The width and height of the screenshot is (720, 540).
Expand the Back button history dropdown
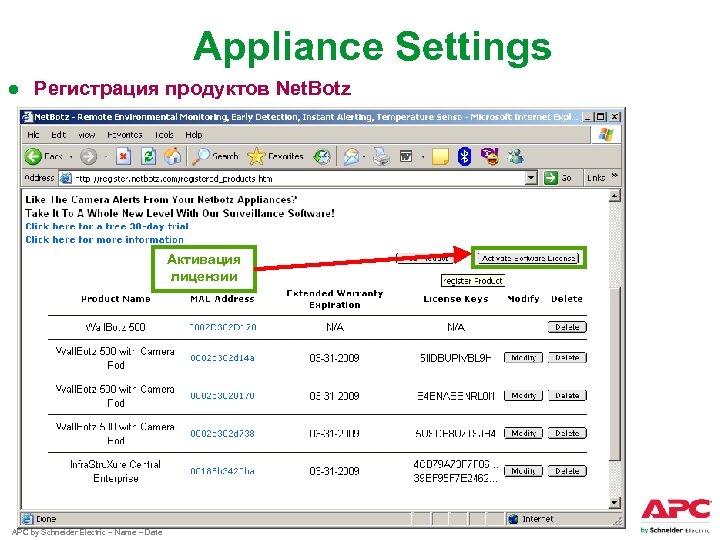[x=71, y=157]
